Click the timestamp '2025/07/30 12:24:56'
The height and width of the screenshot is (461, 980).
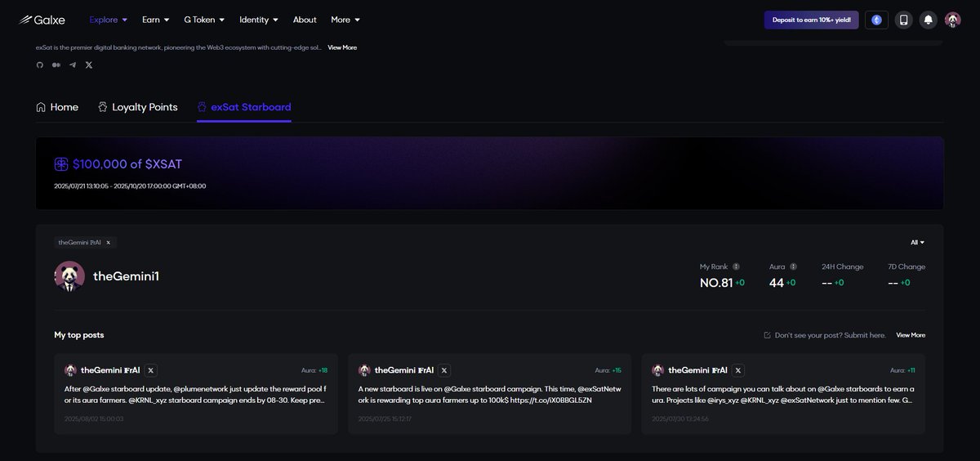point(681,418)
